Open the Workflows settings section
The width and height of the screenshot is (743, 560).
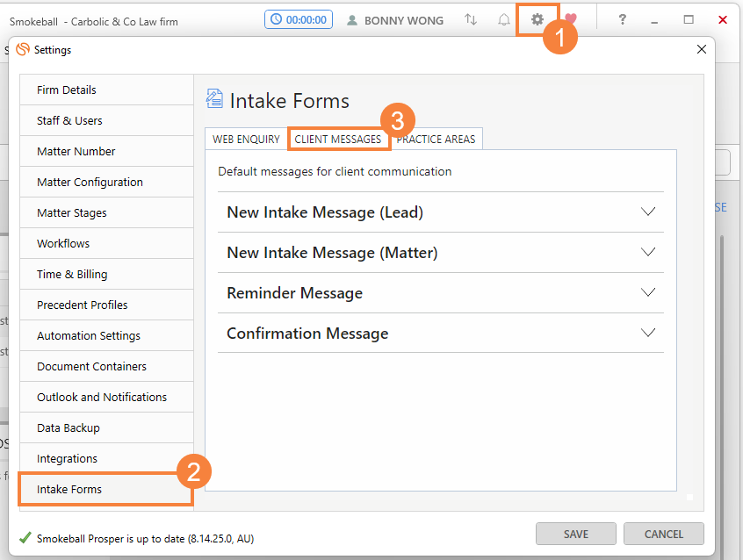pyautogui.click(x=106, y=243)
